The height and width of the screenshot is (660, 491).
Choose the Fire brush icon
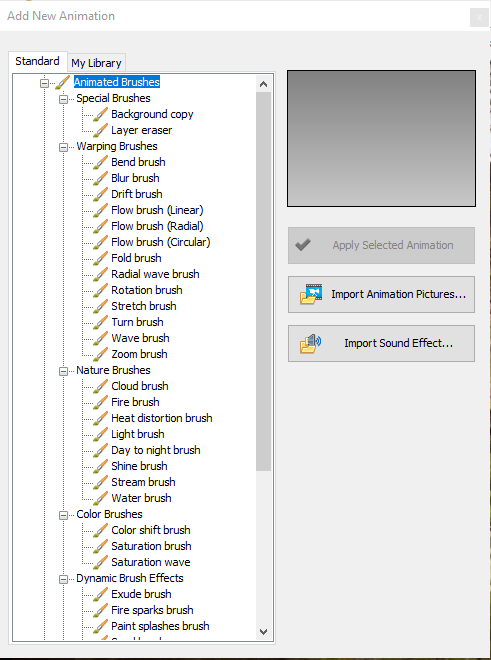pyautogui.click(x=100, y=402)
